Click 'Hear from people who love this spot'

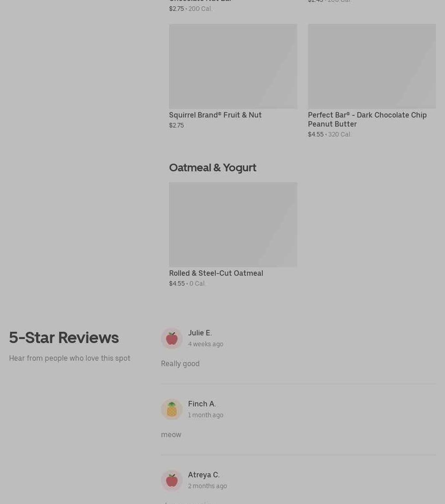tap(70, 358)
